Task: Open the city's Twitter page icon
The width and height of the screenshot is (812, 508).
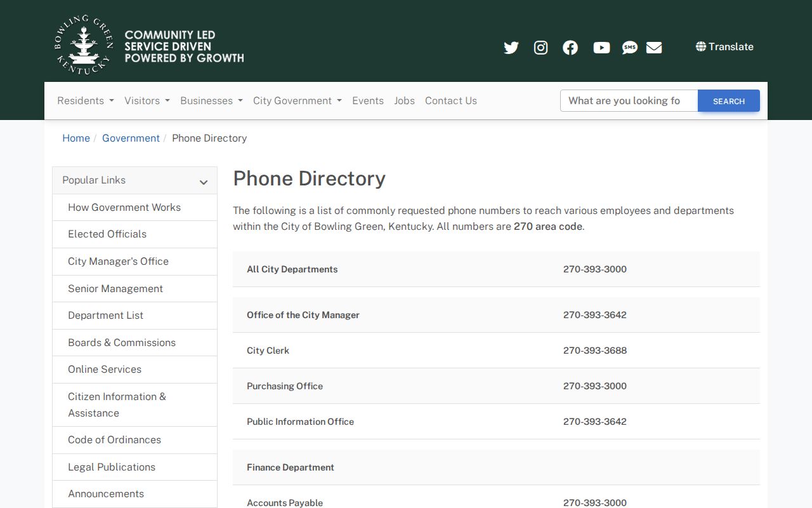Action: pos(511,48)
